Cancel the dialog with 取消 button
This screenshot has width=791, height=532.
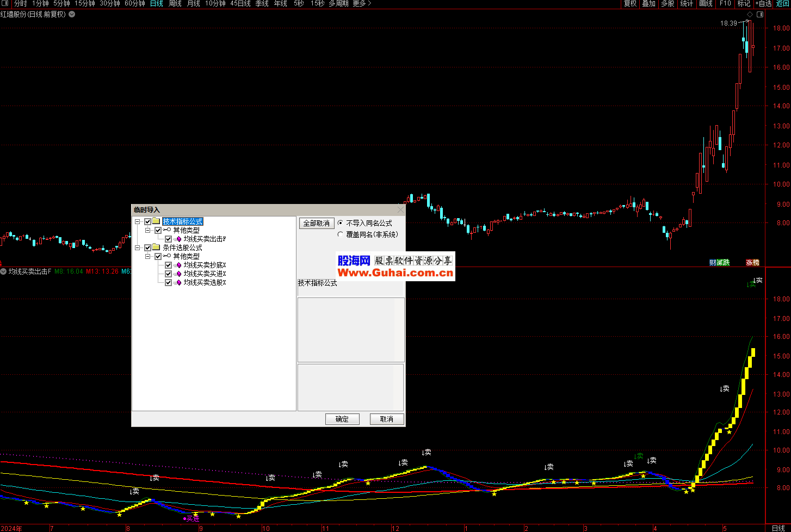[x=387, y=419]
